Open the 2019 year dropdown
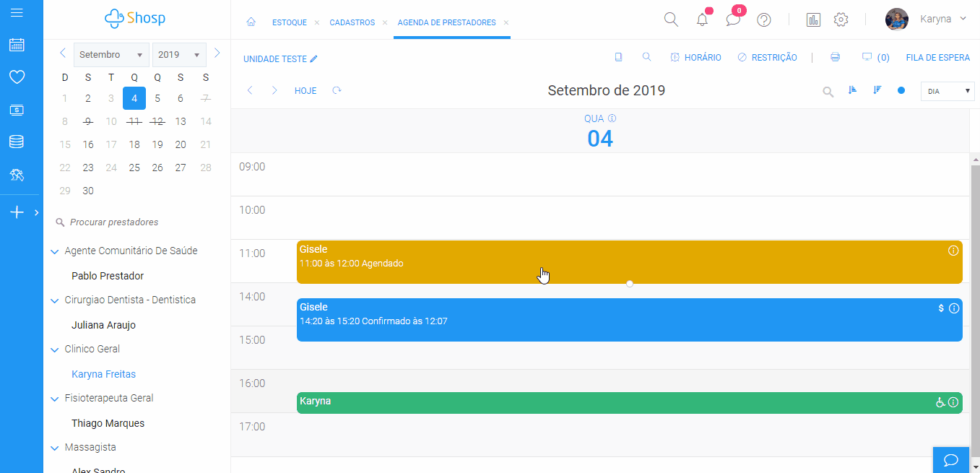 pyautogui.click(x=179, y=55)
